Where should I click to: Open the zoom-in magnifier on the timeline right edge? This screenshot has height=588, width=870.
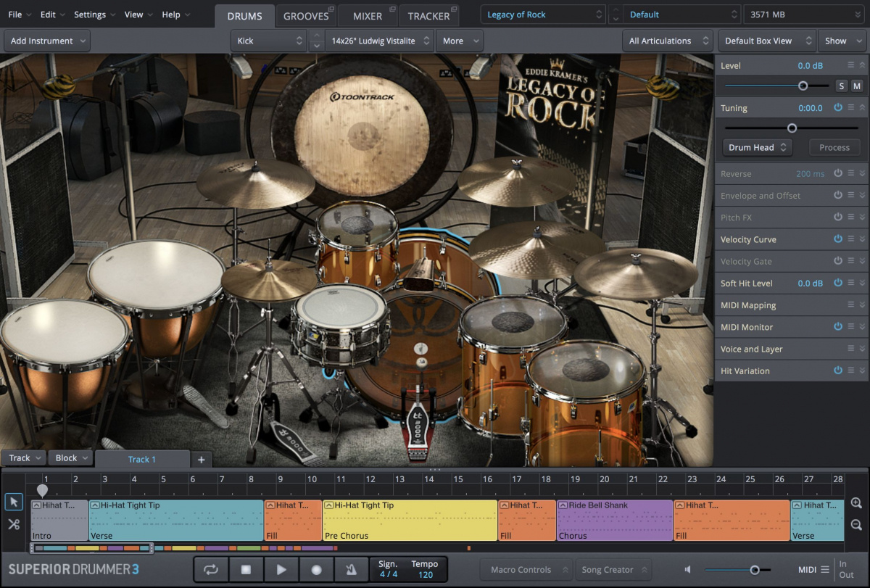[856, 502]
